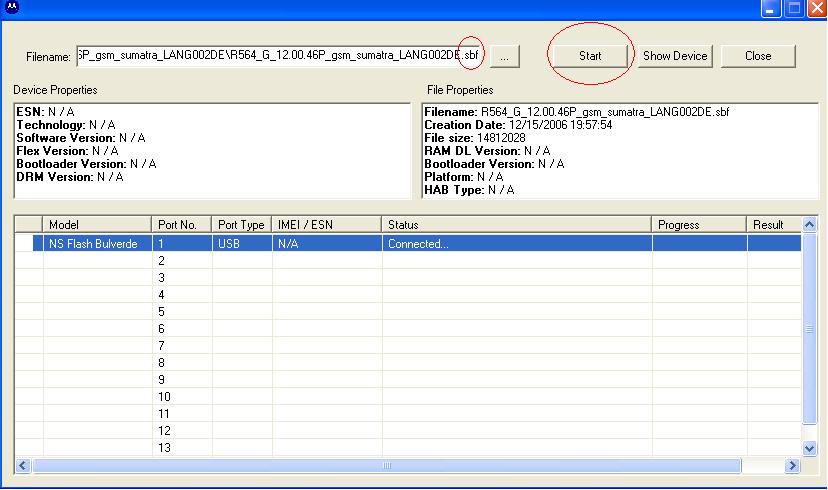Screen dimensions: 828x490
Task: Select port number 9 row
Action: (408, 380)
